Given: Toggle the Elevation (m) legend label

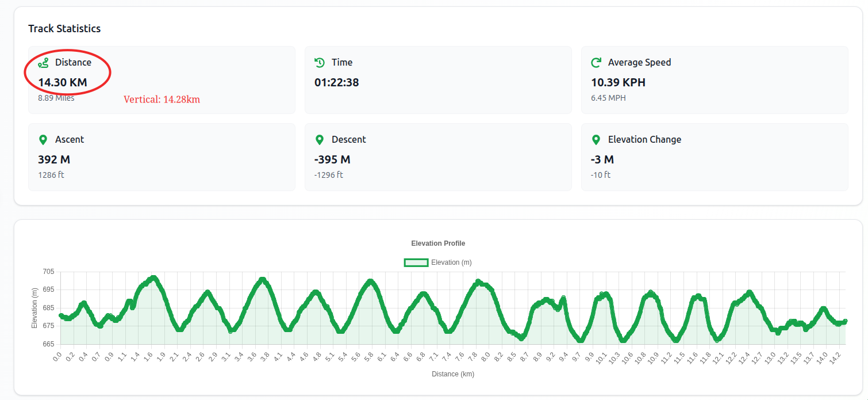Looking at the screenshot, I should (x=451, y=262).
